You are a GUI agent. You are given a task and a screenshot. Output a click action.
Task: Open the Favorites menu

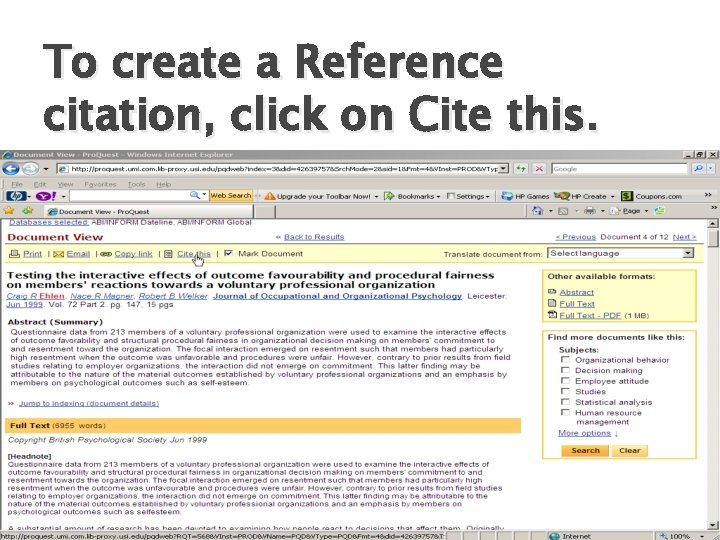click(x=100, y=184)
